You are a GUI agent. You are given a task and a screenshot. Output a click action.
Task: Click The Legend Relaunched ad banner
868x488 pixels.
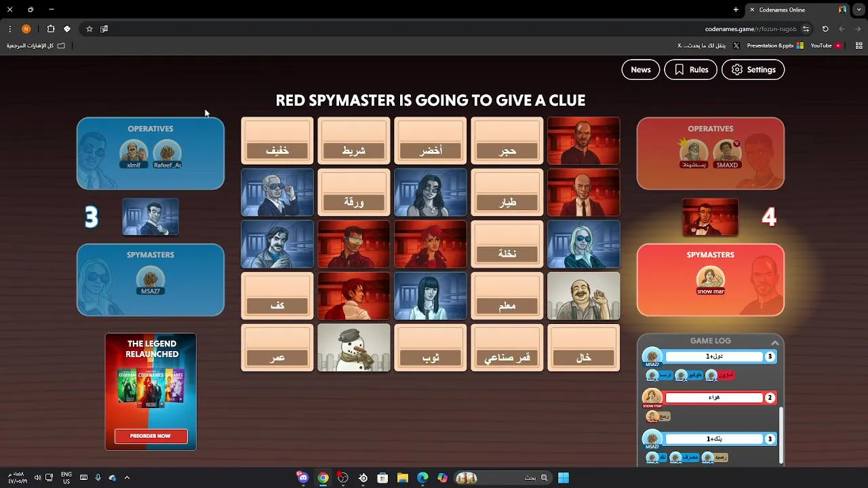(151, 391)
